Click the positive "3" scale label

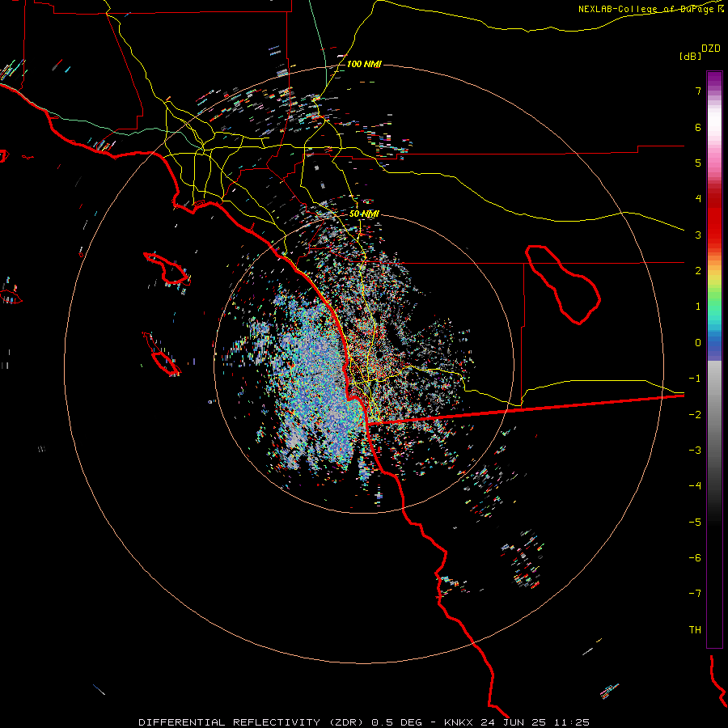coord(698,235)
